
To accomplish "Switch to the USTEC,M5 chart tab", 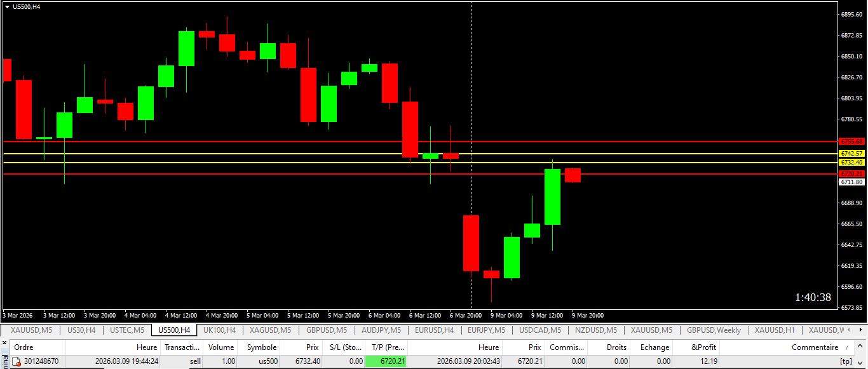I will [127, 330].
